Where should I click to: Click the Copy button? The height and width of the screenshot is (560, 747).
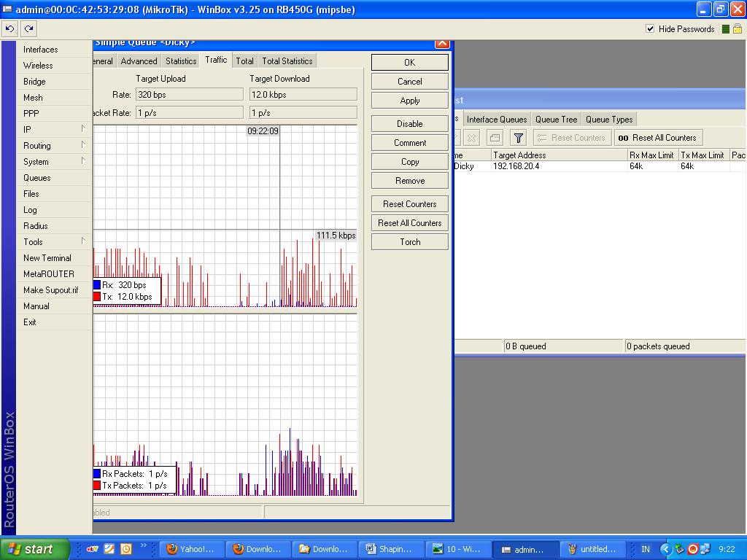(410, 162)
